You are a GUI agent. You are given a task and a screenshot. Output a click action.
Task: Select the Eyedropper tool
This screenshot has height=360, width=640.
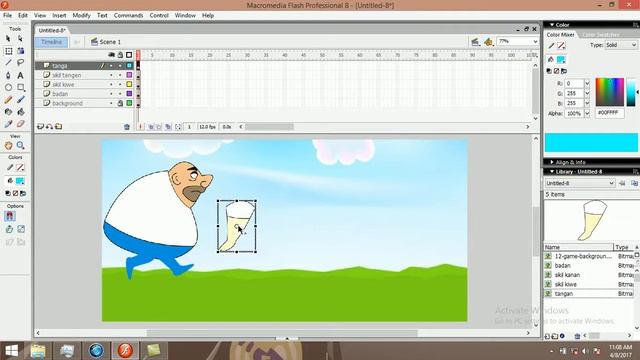click(x=8, y=124)
